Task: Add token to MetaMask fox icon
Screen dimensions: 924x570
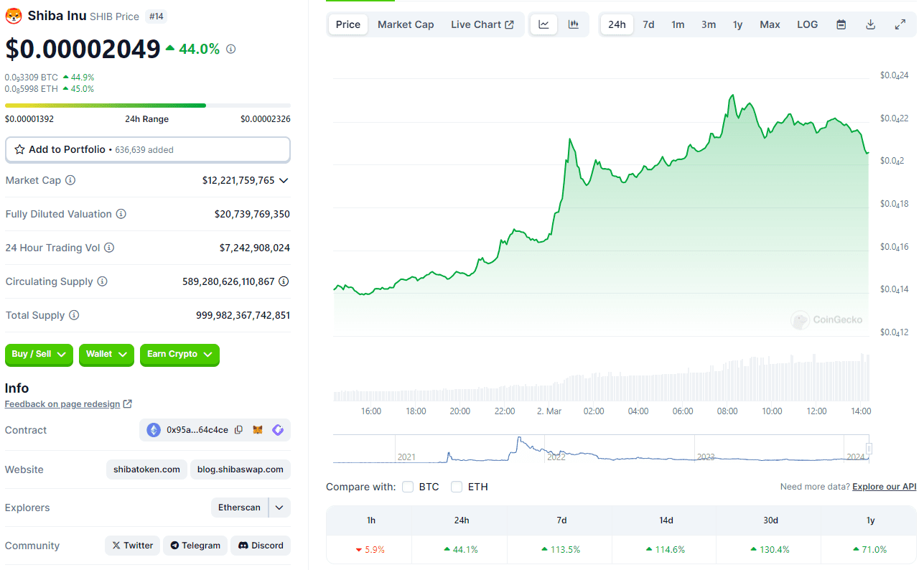Action: 258,430
